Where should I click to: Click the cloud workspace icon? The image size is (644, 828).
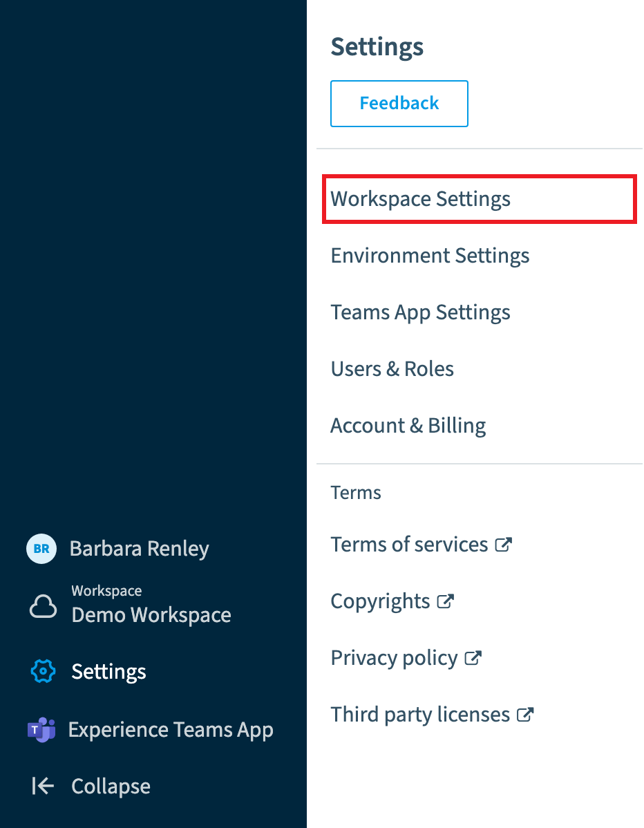43,606
